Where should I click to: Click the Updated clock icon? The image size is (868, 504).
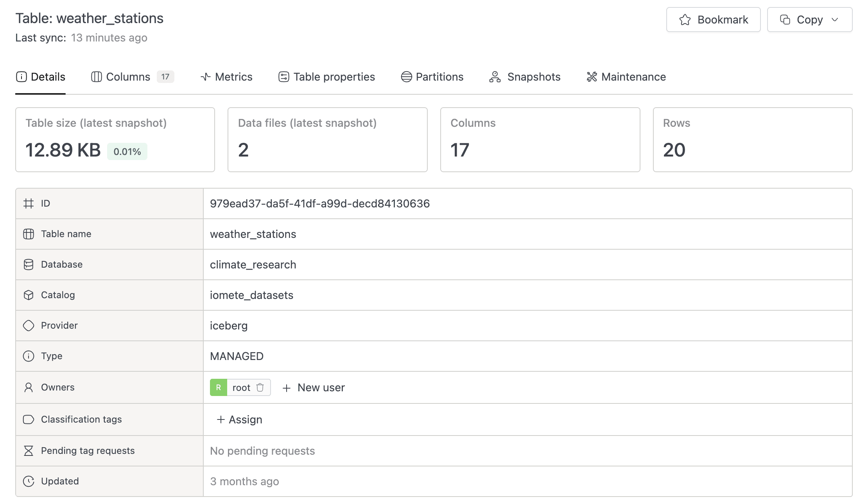29,481
